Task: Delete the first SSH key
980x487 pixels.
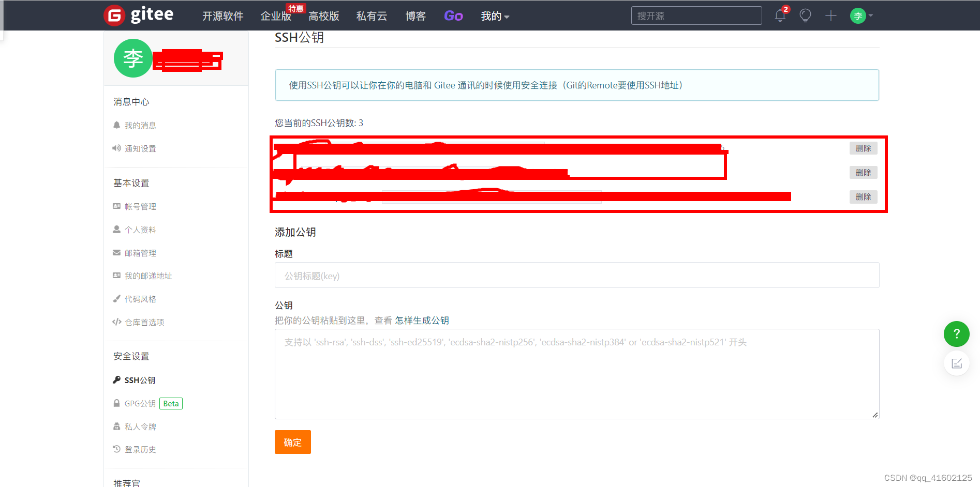Action: pyautogui.click(x=863, y=148)
